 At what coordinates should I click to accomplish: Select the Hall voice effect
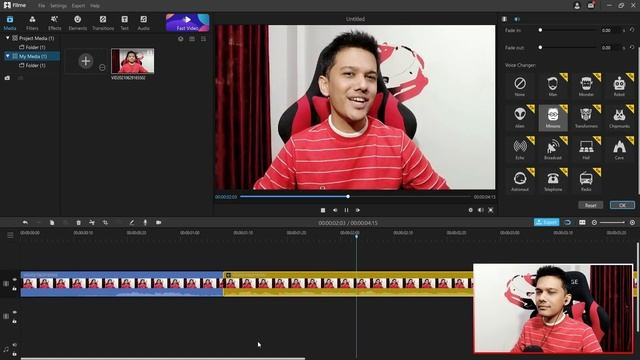(x=586, y=149)
